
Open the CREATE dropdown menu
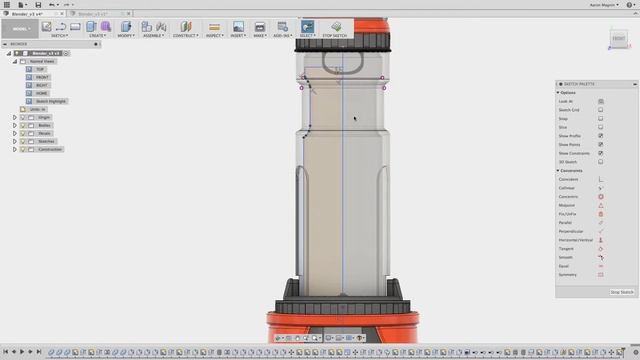pyautogui.click(x=98, y=36)
